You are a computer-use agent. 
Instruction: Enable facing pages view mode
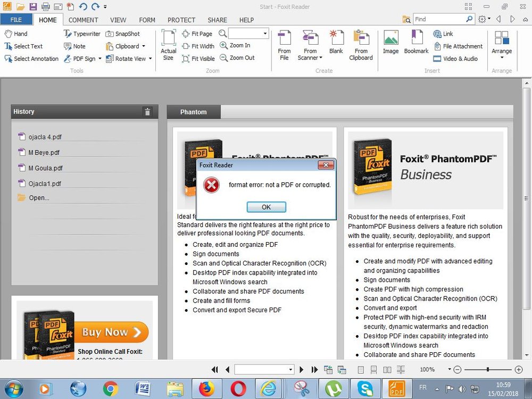tap(387, 369)
